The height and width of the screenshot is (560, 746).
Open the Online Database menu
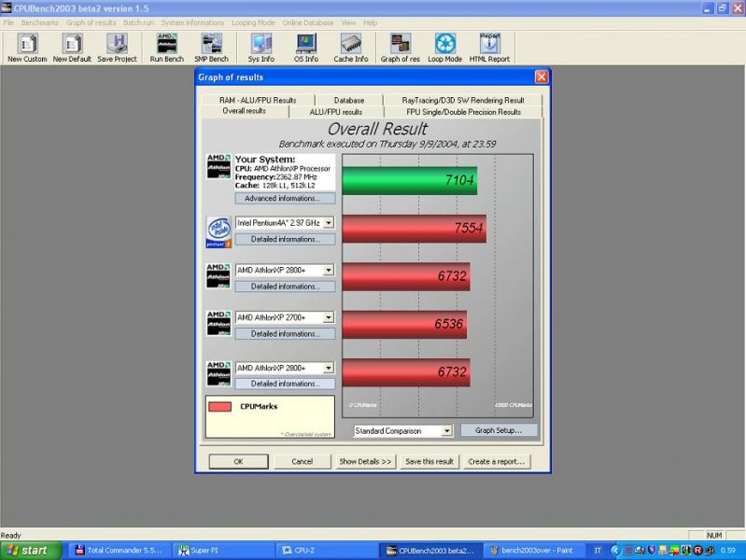click(308, 22)
